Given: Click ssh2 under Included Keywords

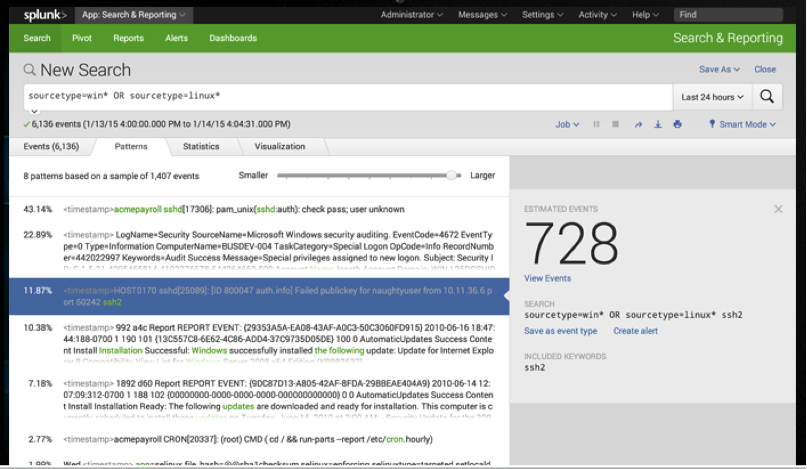Looking at the screenshot, I should coord(535,368).
